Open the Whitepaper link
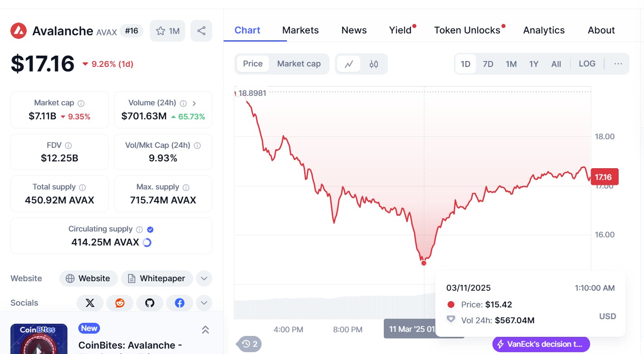 pyautogui.click(x=157, y=278)
